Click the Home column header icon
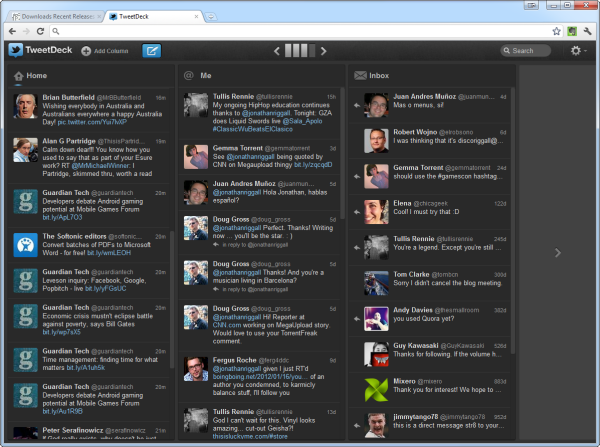Screen dimensions: 600x447 pos(18,75)
